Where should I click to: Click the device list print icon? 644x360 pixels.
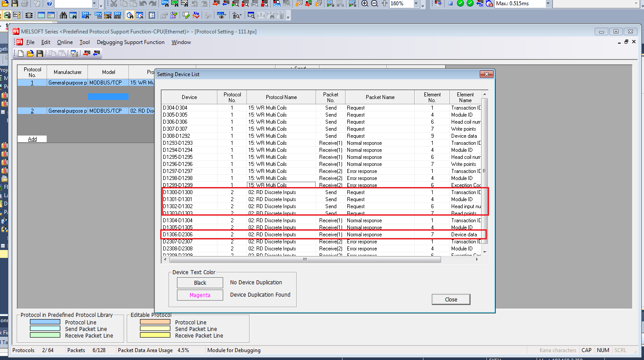coord(74,53)
